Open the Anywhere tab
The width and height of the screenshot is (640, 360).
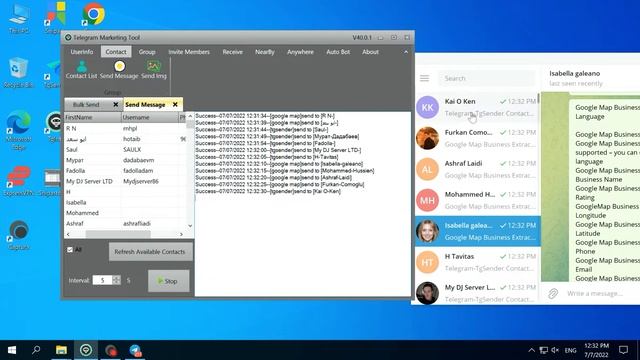[300, 52]
